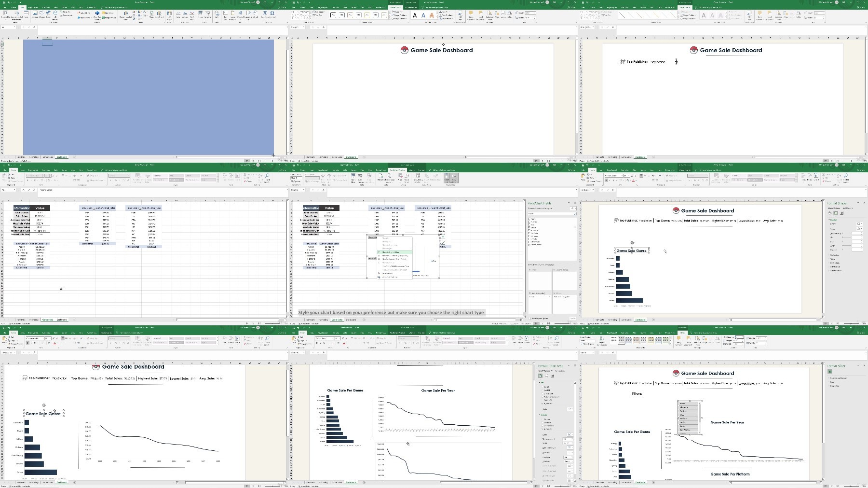Open the PivotChart Fields pane options arrow
Image resolution: width=868 pixels, height=488 pixels.
coord(569,203)
